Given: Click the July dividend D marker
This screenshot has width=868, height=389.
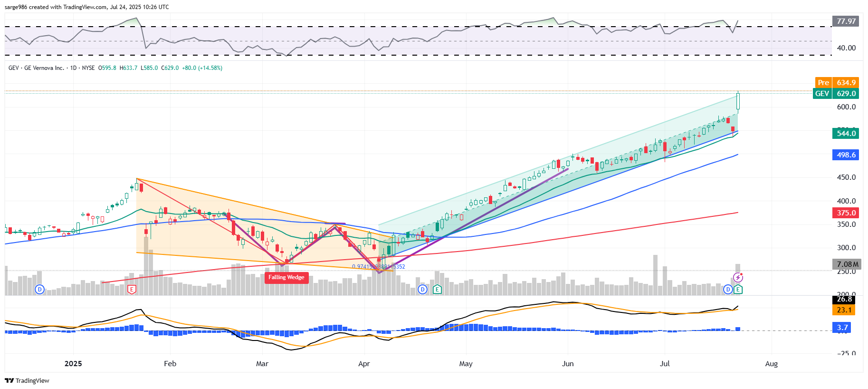Looking at the screenshot, I should pos(728,289).
